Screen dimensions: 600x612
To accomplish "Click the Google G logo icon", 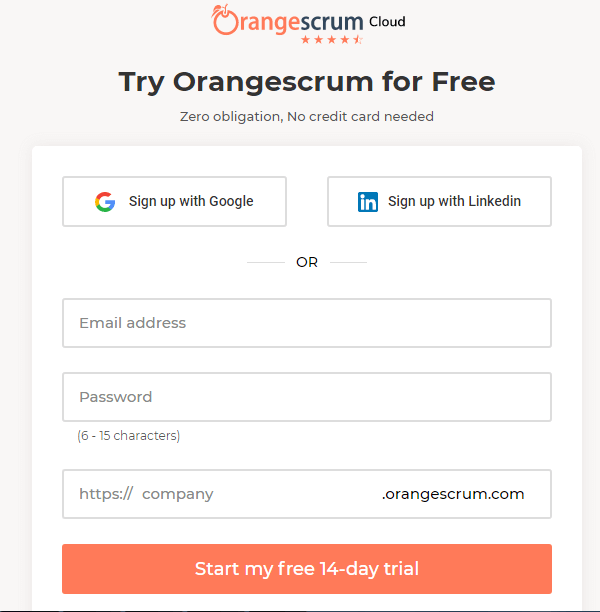I will (105, 202).
